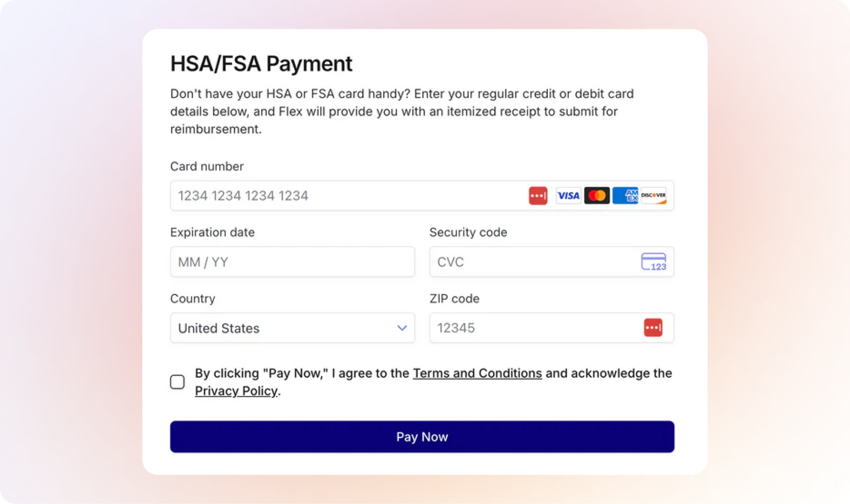Click the American Express logo icon

[625, 196]
